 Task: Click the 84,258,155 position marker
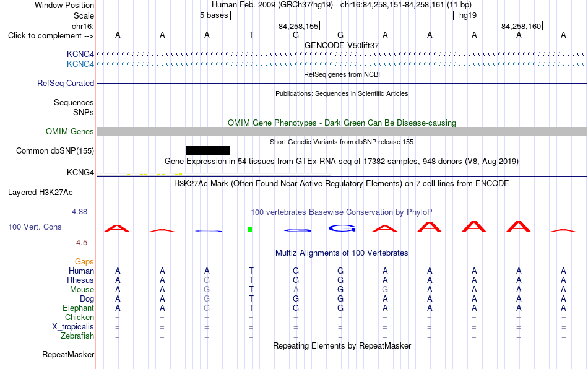pyautogui.click(x=298, y=26)
